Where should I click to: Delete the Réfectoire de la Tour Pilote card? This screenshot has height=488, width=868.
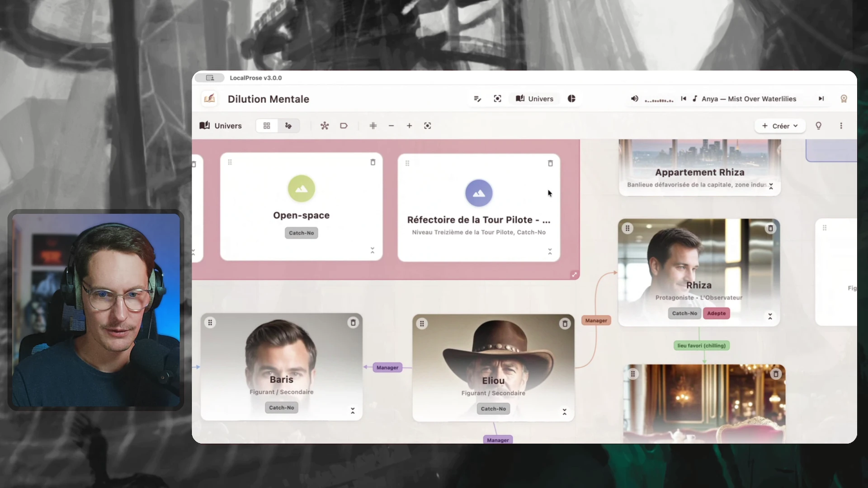550,163
